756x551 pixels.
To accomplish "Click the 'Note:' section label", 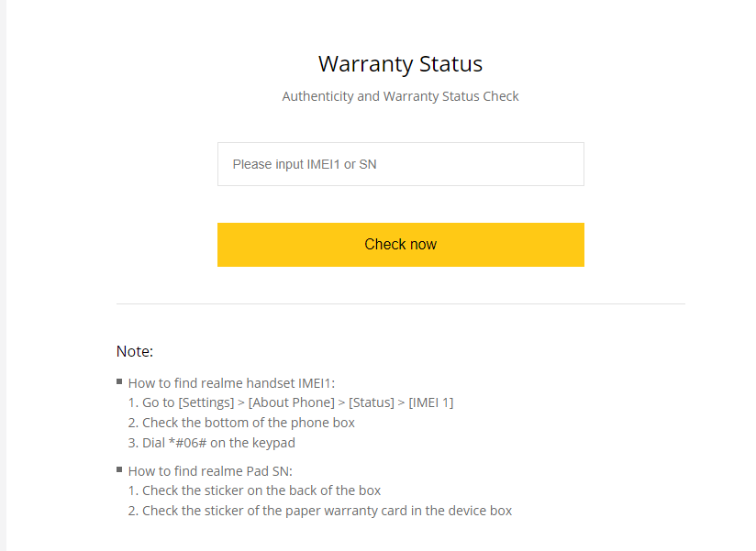I will click(134, 351).
